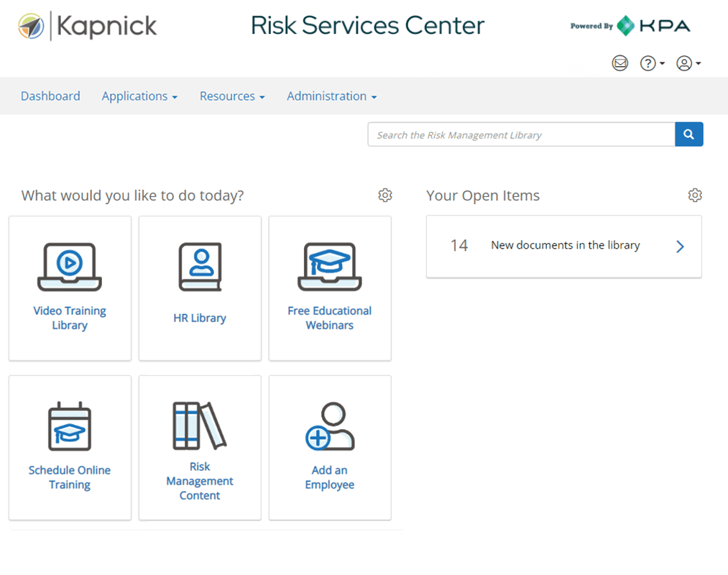The width and height of the screenshot is (728, 575).
Task: Click the Risk Management Library search field
Action: [522, 134]
